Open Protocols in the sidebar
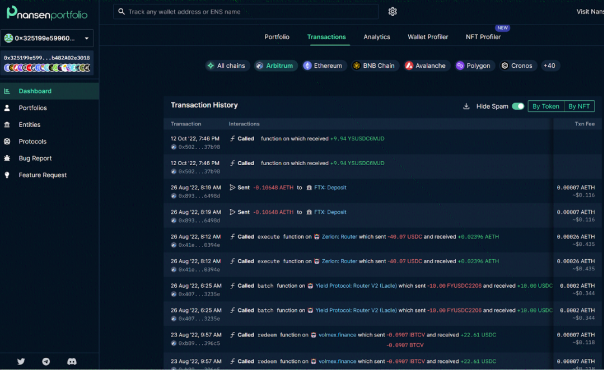This screenshot has height=370, width=604. (49, 141)
